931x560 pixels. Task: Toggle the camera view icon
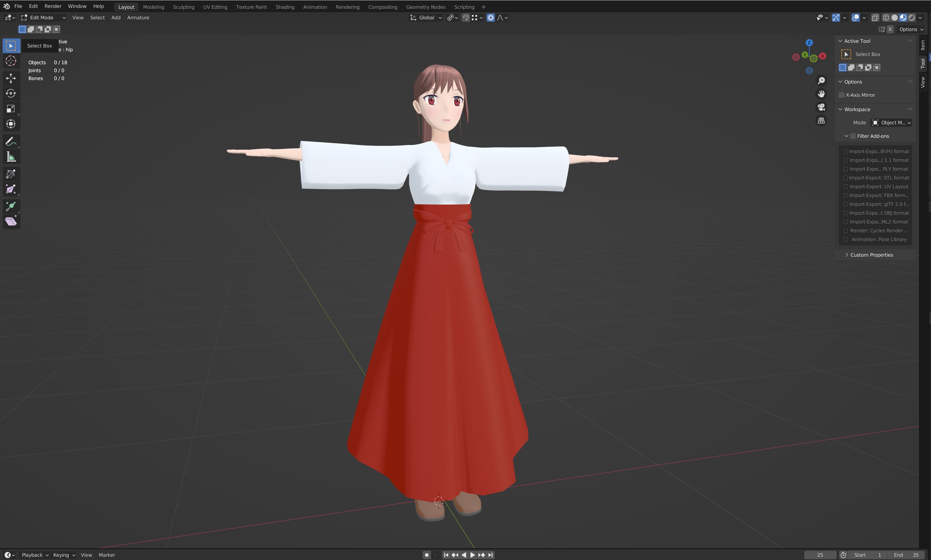pyautogui.click(x=821, y=107)
